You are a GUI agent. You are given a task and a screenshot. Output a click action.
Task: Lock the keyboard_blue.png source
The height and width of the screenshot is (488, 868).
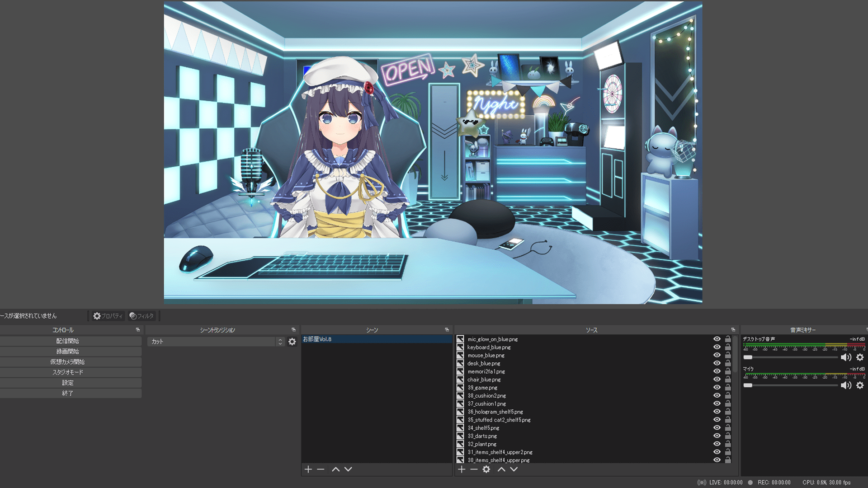[728, 347]
